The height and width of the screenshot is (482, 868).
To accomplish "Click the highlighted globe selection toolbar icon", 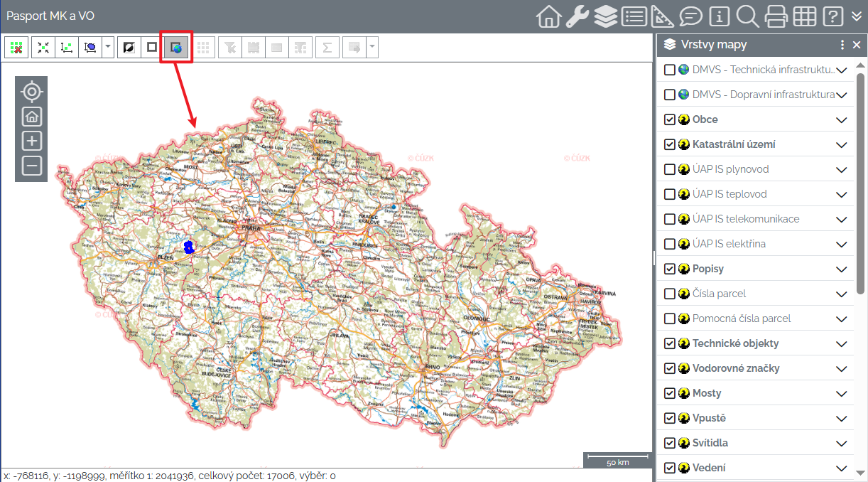I will click(175, 48).
